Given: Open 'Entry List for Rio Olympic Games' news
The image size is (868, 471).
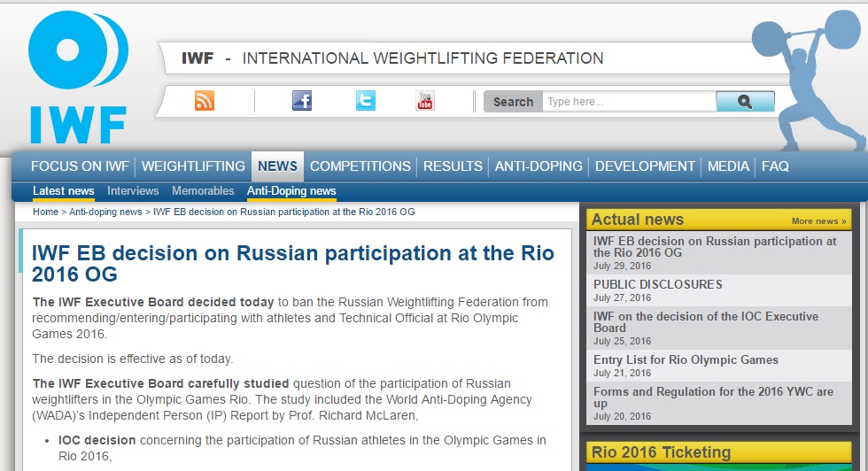Looking at the screenshot, I should [x=718, y=366].
